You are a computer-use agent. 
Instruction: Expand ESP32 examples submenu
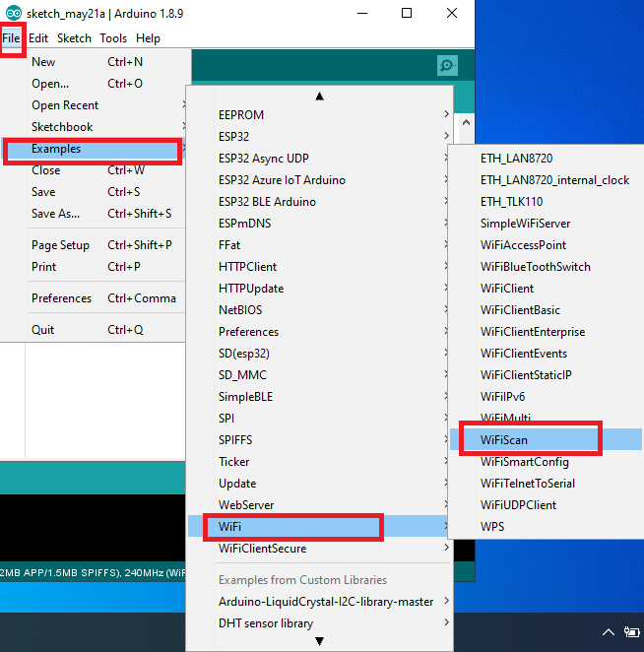click(319, 136)
